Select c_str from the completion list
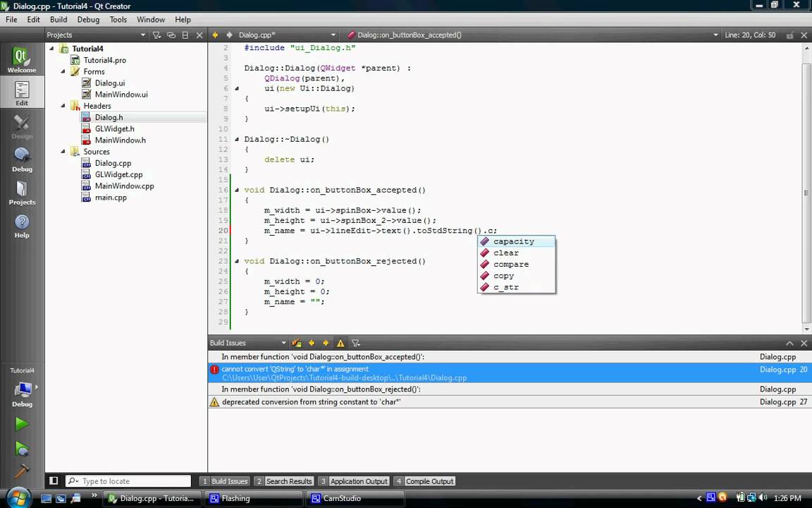The height and width of the screenshot is (508, 812). (516, 286)
